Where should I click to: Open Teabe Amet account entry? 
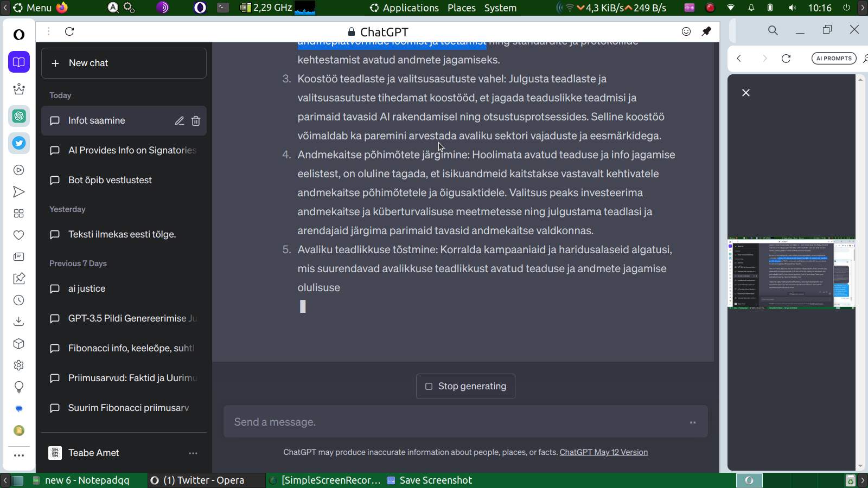(124, 453)
